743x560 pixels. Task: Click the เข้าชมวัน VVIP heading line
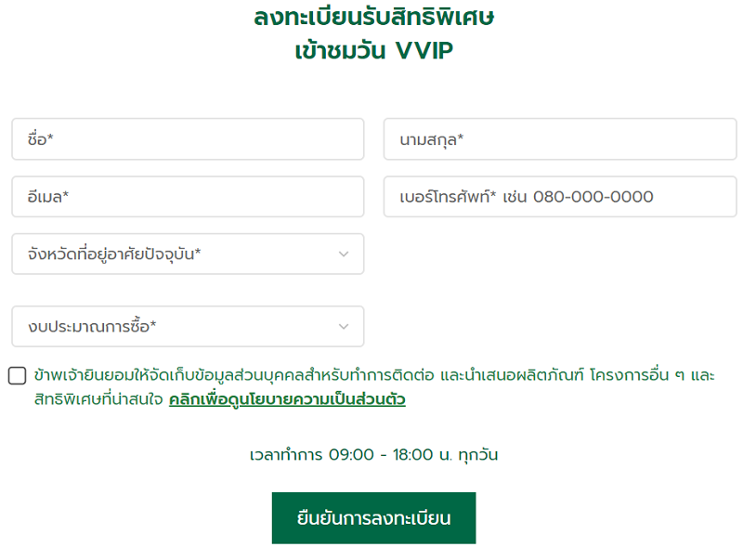point(373,51)
